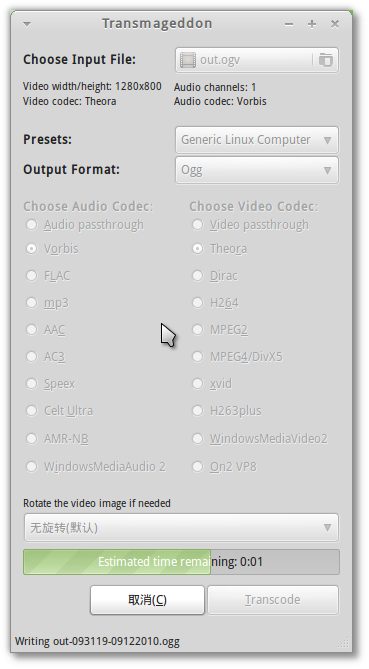369x669 pixels.
Task: Expand the Presets dropdown showing Generic Linux Computer
Action: 257,140
